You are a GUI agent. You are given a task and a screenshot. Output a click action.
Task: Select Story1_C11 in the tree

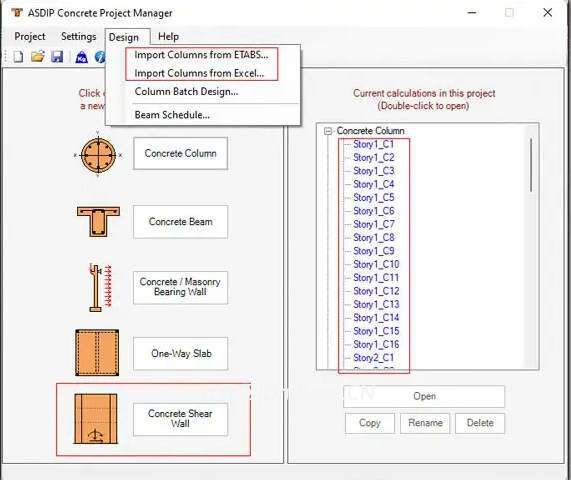pos(376,278)
